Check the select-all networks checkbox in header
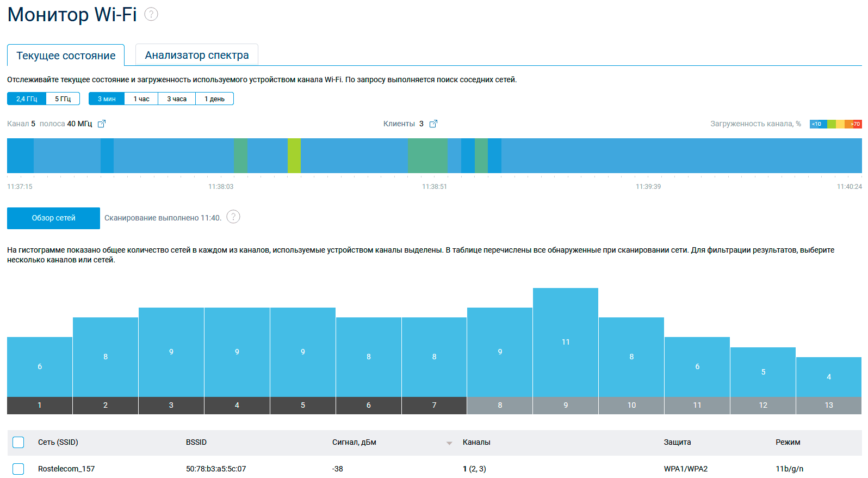Screen dimensions: 868x478 [18, 443]
